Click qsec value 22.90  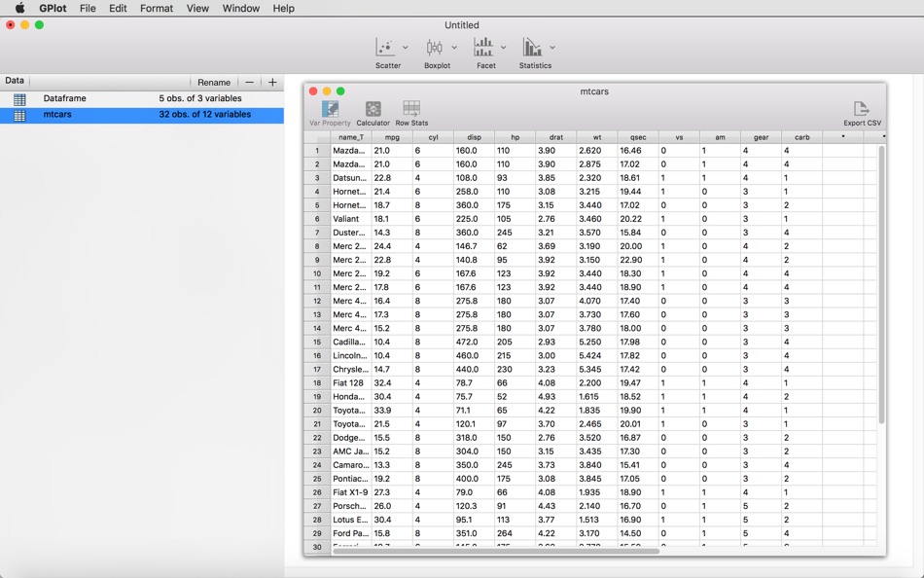tap(638, 260)
